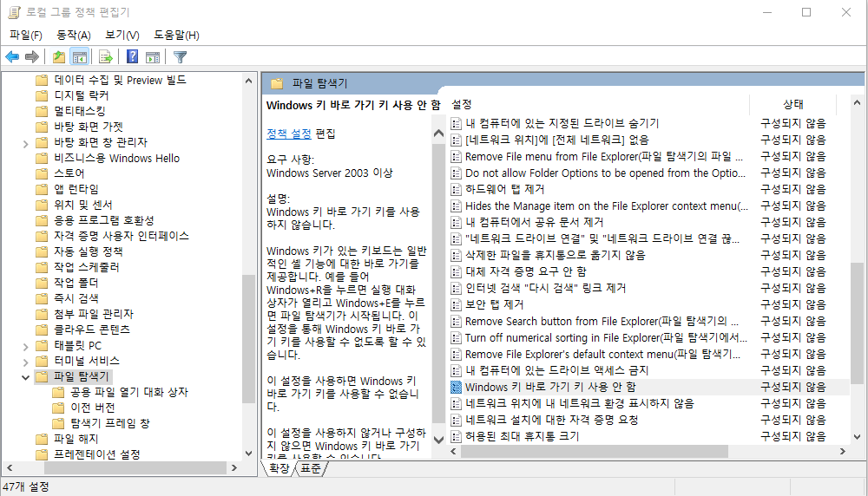Screen dimensions: 868x496
Task: Select 인터넷 검색 "다시 검색" 링크 제거 policy
Action: tap(545, 288)
